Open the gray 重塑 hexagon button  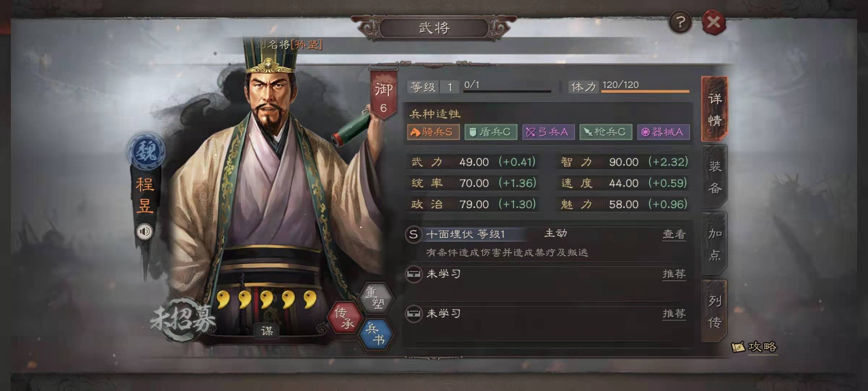(375, 297)
